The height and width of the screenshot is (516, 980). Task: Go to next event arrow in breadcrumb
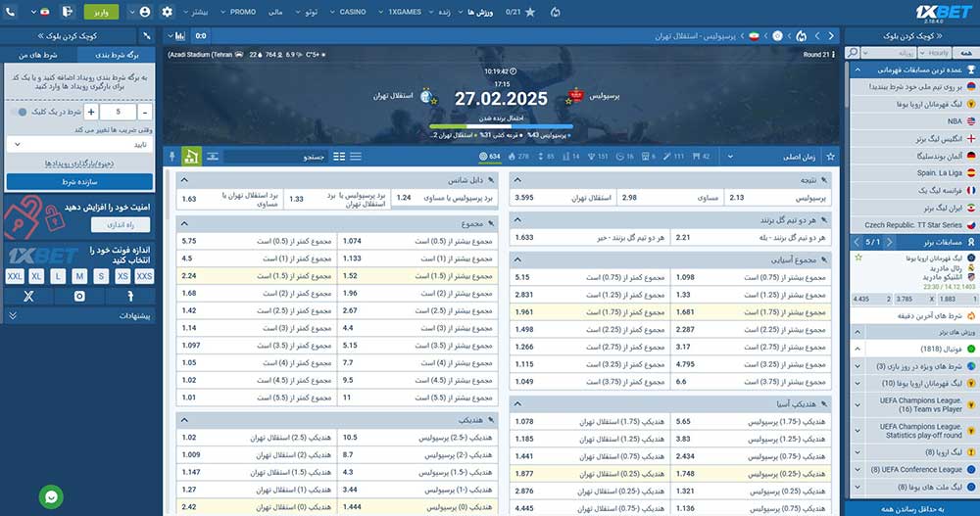(831, 35)
